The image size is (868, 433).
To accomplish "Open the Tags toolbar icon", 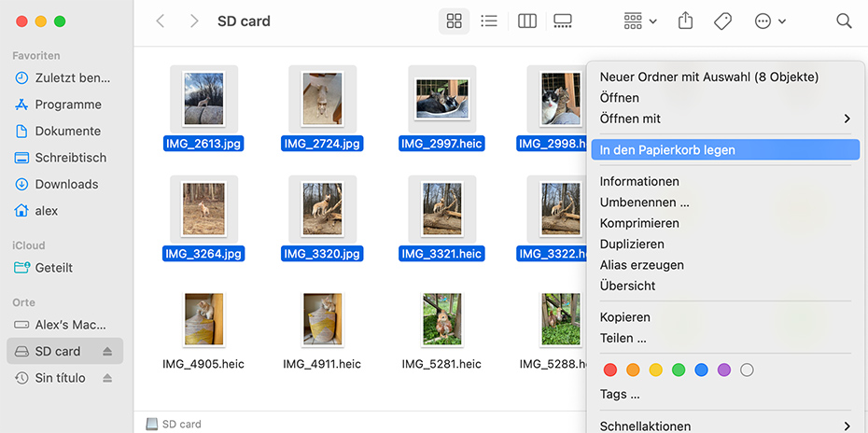I will [x=722, y=21].
